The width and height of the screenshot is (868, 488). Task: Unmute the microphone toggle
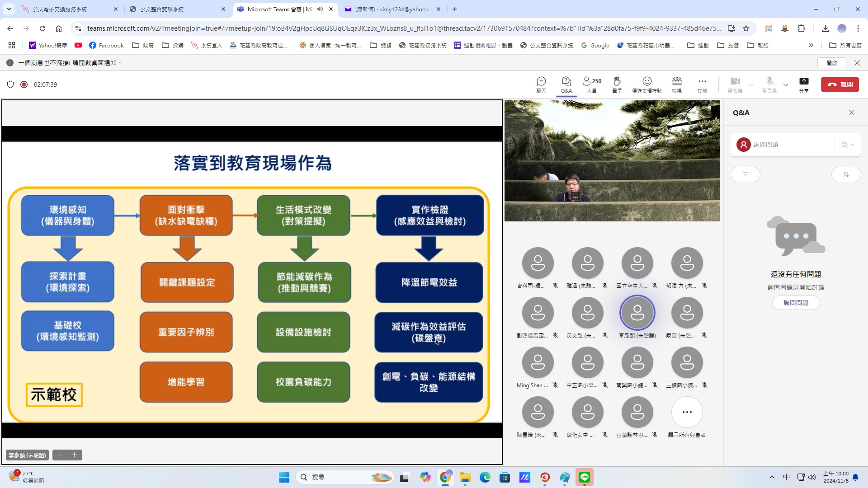point(769,84)
